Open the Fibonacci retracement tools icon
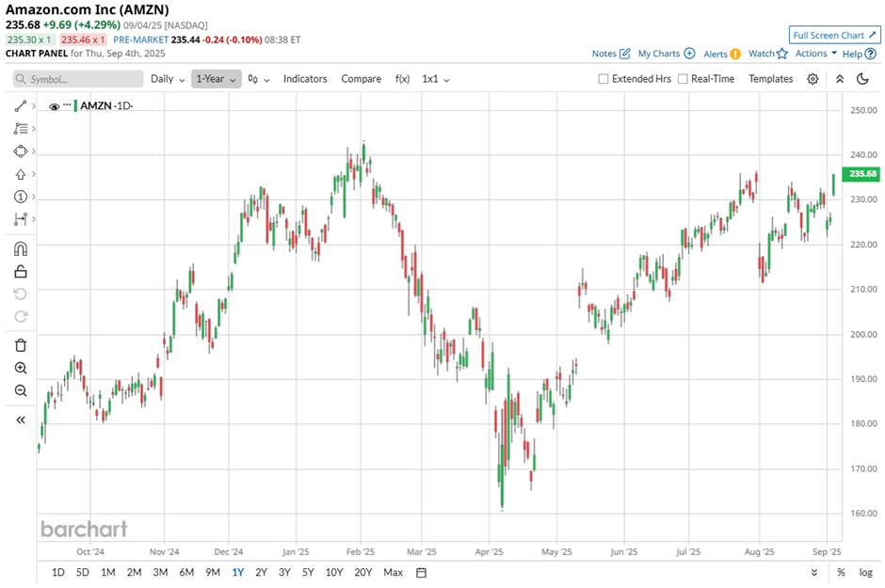This screenshot has height=588, width=885. tap(21, 129)
